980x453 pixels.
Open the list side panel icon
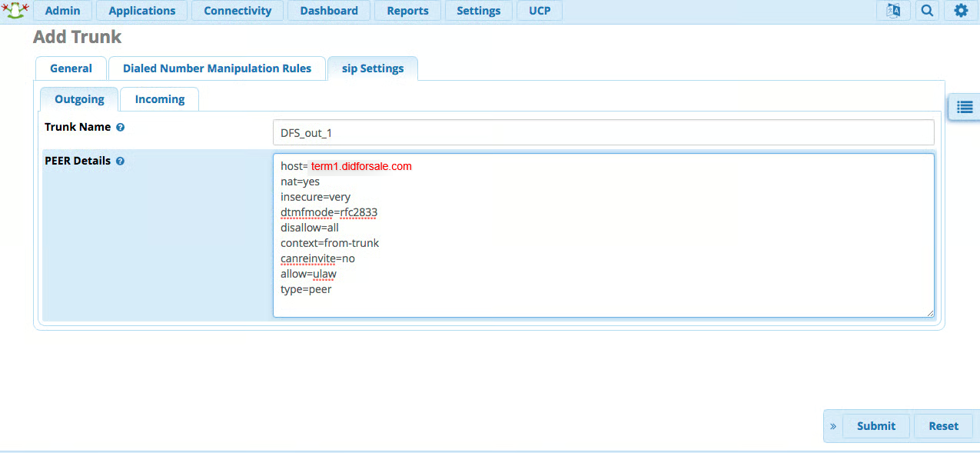coord(965,107)
